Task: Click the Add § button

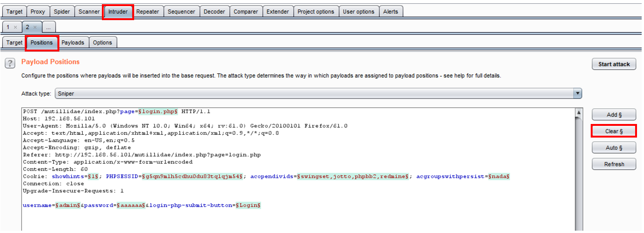Action: coord(614,115)
